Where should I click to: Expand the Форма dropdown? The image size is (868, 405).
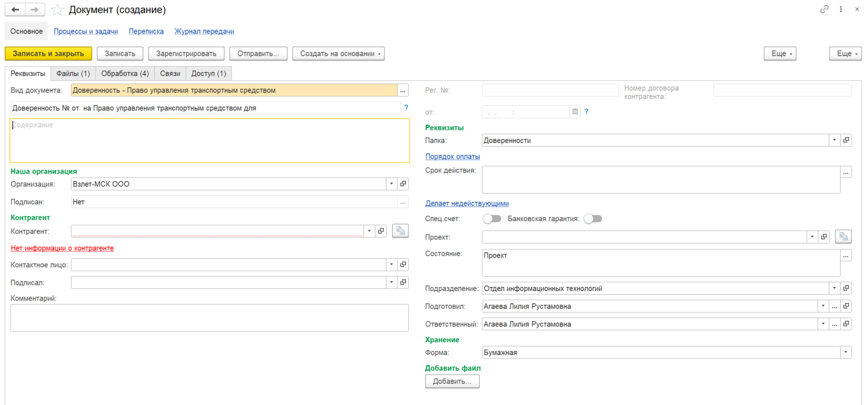click(x=846, y=352)
